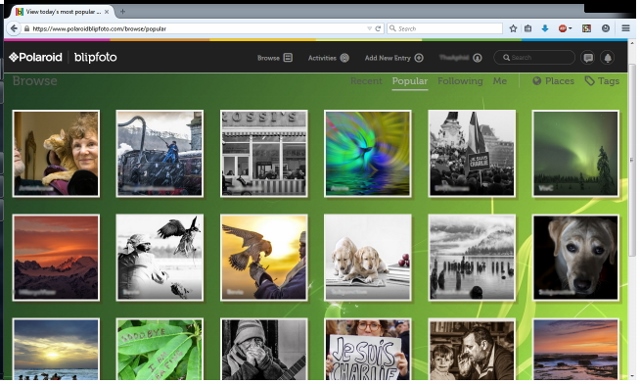The width and height of the screenshot is (640, 384).
Task: Close the 'View today's most popular' tab
Action: tap(107, 12)
